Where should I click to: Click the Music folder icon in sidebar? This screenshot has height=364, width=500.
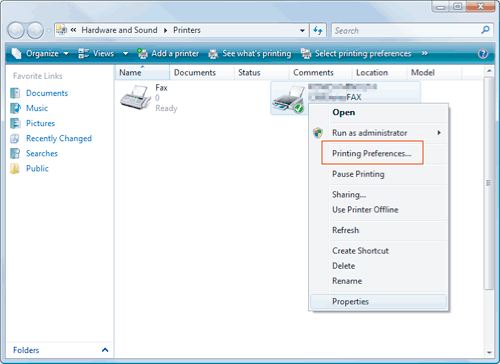[15, 108]
